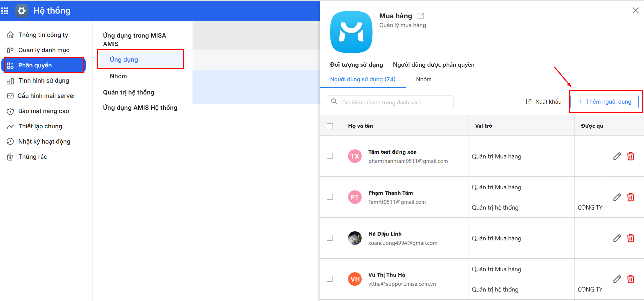Image resolution: width=644 pixels, height=301 pixels.
Task: Click the Thiết lập chung icon
Action: pyautogui.click(x=11, y=126)
